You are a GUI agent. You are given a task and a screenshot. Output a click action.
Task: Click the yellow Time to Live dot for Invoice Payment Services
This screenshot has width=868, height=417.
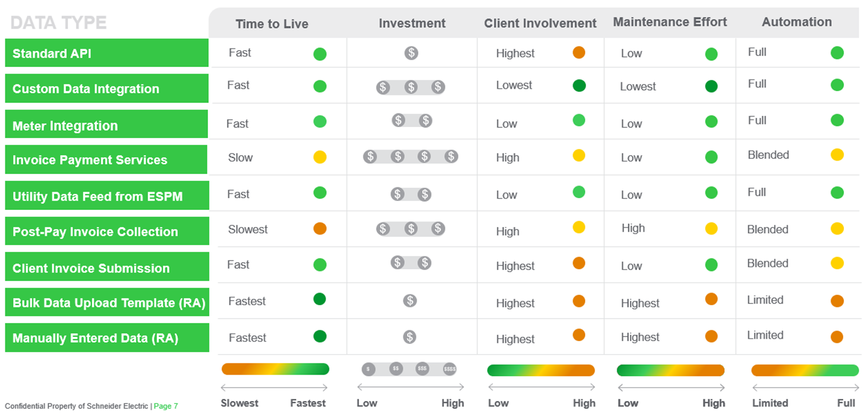pos(320,157)
